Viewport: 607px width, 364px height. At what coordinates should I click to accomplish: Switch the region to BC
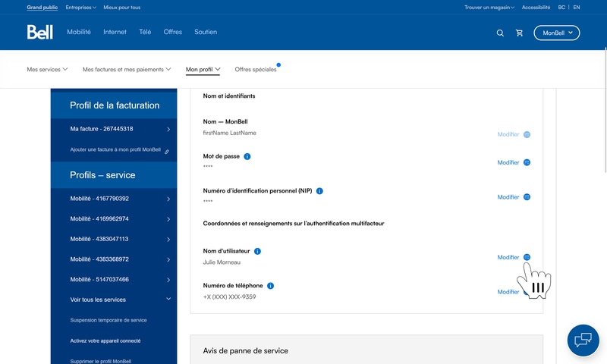click(561, 8)
